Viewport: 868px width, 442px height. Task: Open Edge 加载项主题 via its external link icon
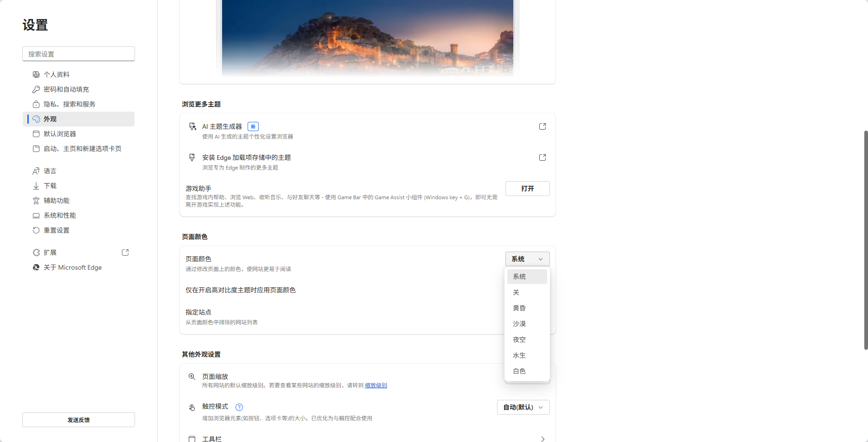(542, 158)
